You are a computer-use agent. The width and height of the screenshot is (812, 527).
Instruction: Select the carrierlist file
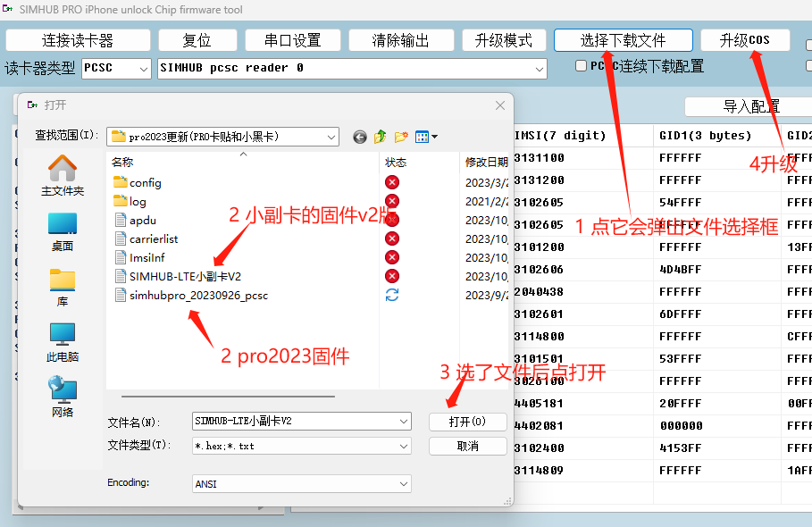[x=146, y=238]
